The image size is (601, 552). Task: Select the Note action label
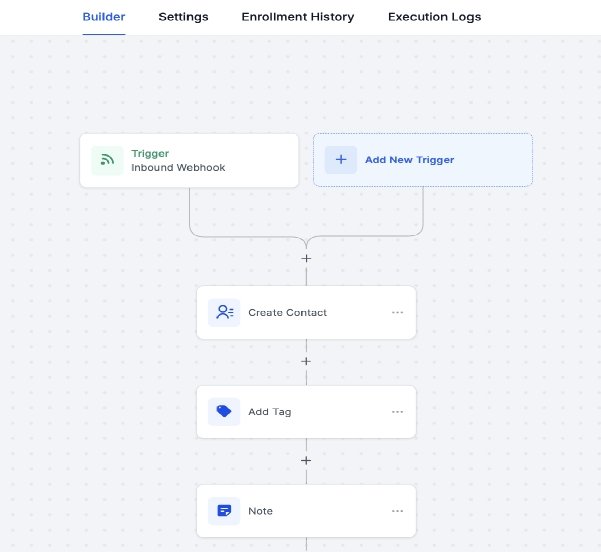tap(260, 511)
